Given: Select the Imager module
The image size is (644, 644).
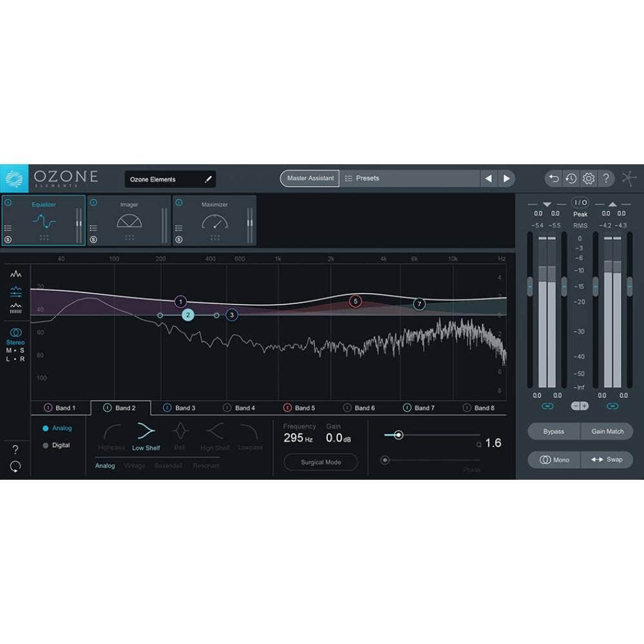Looking at the screenshot, I should (x=129, y=220).
